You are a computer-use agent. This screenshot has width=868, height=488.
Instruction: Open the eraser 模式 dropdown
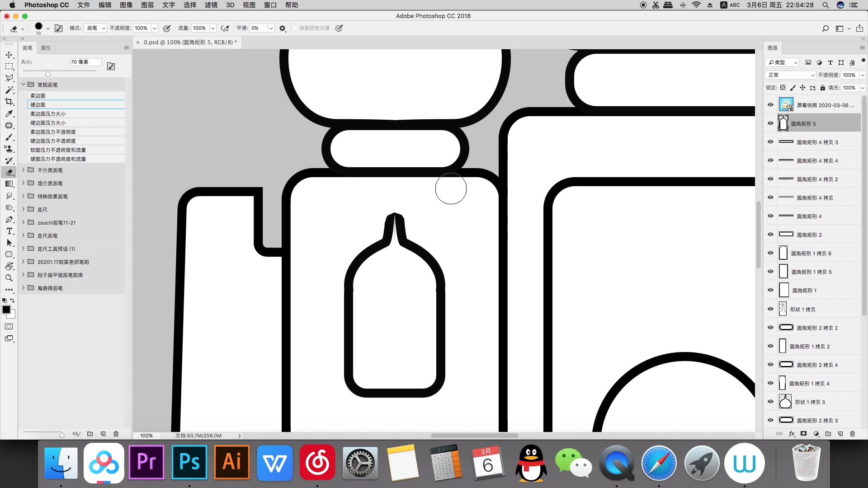(95, 28)
